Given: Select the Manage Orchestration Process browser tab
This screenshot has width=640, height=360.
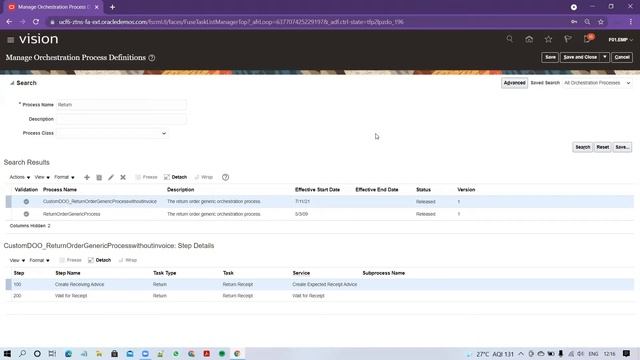Looking at the screenshot, I should 53,7.
